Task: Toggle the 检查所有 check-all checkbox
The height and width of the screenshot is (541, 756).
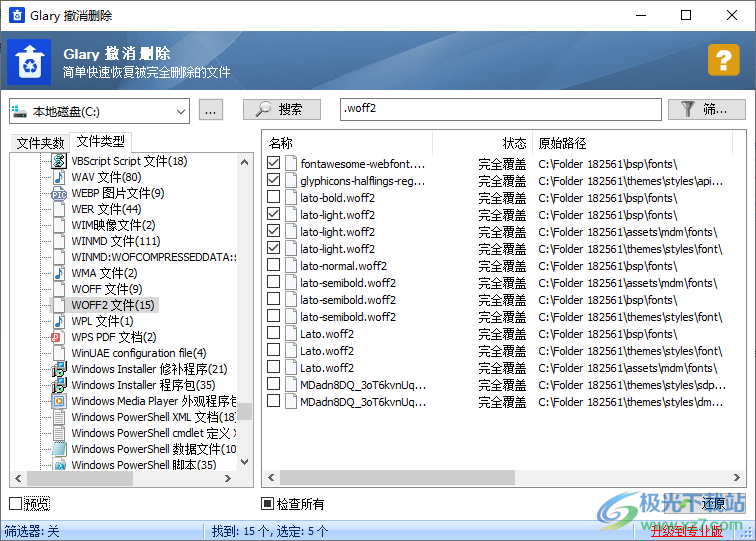Action: click(267, 503)
